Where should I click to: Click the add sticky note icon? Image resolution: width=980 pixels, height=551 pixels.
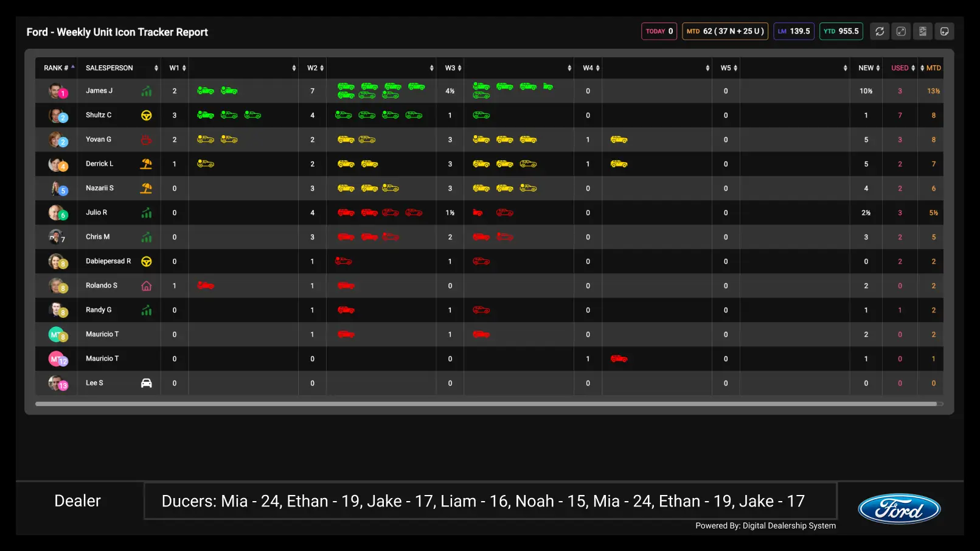coord(945,31)
